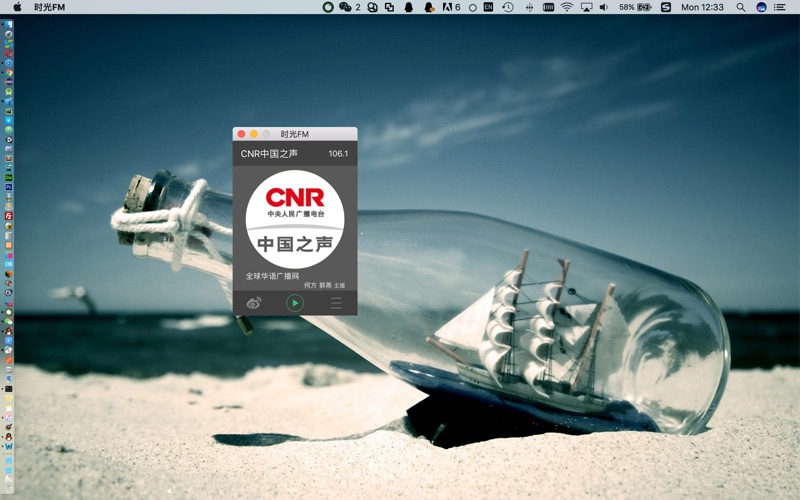Click the volume speaker icon
Image resolution: width=800 pixels, height=500 pixels.
coord(604,7)
